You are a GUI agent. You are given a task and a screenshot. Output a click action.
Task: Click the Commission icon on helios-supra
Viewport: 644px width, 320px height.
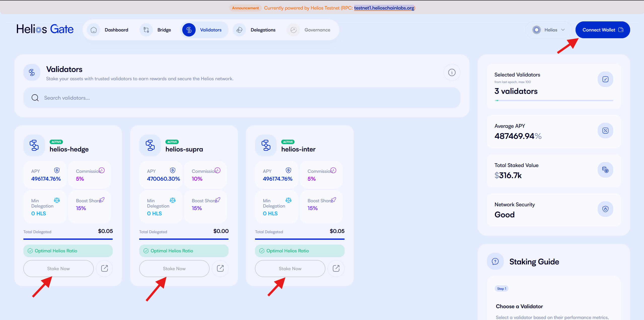218,170
